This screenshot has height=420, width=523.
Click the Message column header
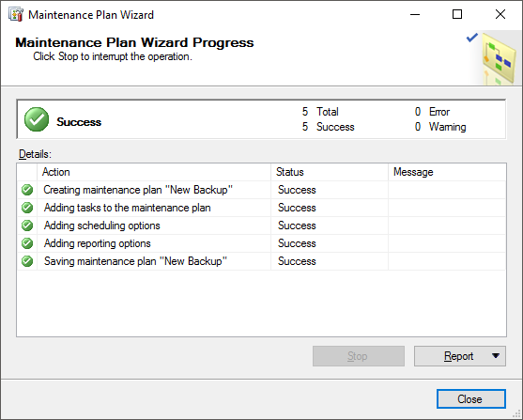click(447, 172)
